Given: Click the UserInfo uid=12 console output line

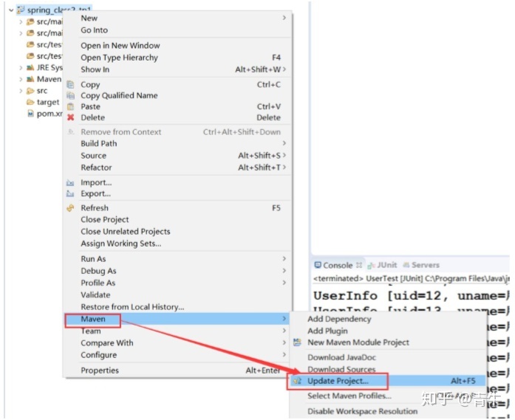Looking at the screenshot, I should tap(411, 296).
